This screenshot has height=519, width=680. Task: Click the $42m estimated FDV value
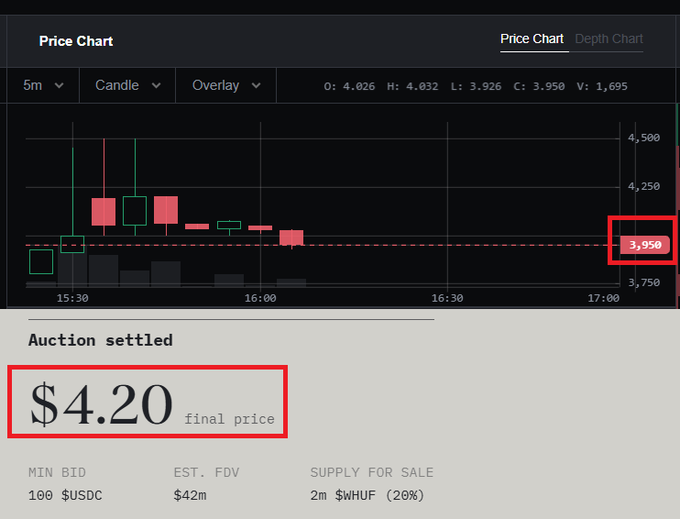pyautogui.click(x=190, y=496)
